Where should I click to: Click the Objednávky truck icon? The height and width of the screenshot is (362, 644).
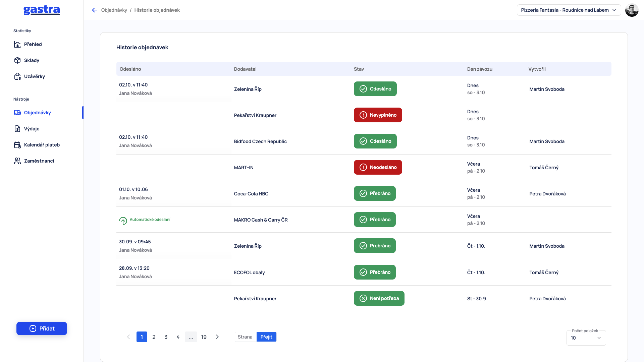(x=17, y=113)
